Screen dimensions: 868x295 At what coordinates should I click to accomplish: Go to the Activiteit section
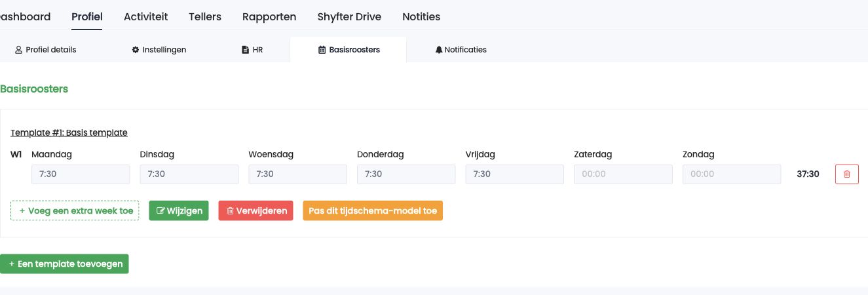(x=145, y=16)
